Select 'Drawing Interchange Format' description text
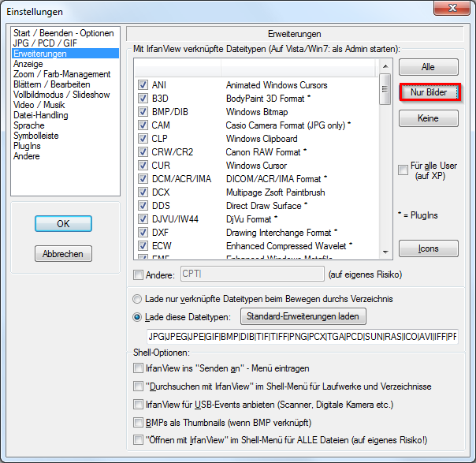 pyautogui.click(x=278, y=233)
